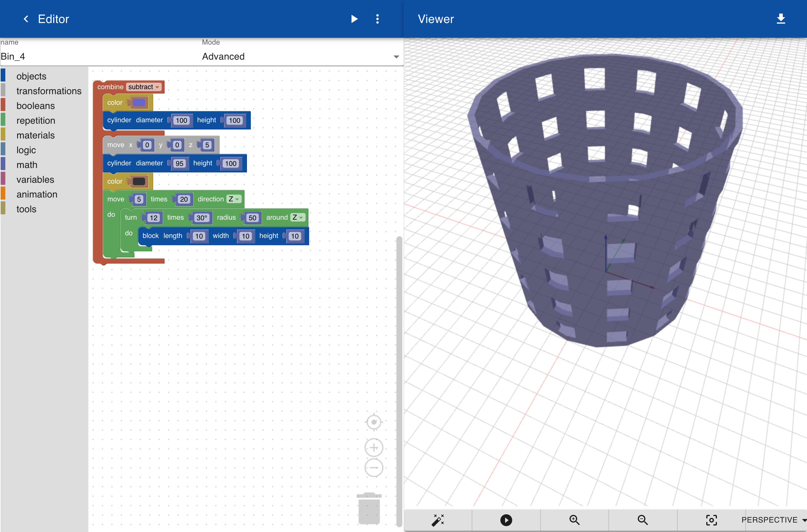807x532 pixels.
Task: Edit the move block z value 5
Action: [207, 145]
